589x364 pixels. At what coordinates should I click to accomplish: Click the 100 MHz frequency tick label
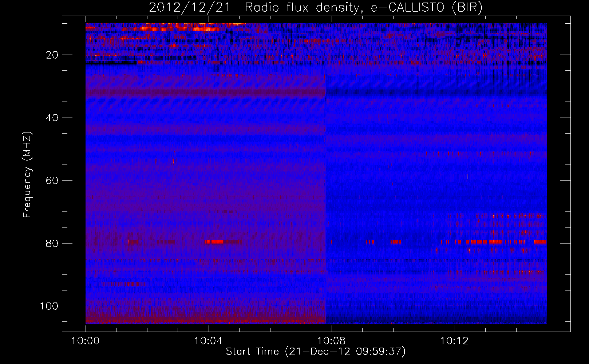point(49,306)
